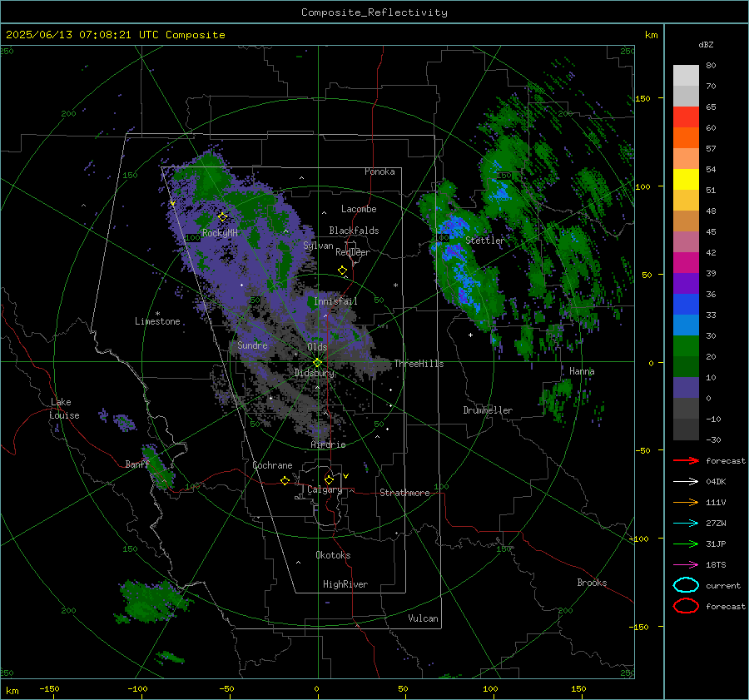Click the Drumheller city label
Screen dimensions: 749x700
point(488,410)
